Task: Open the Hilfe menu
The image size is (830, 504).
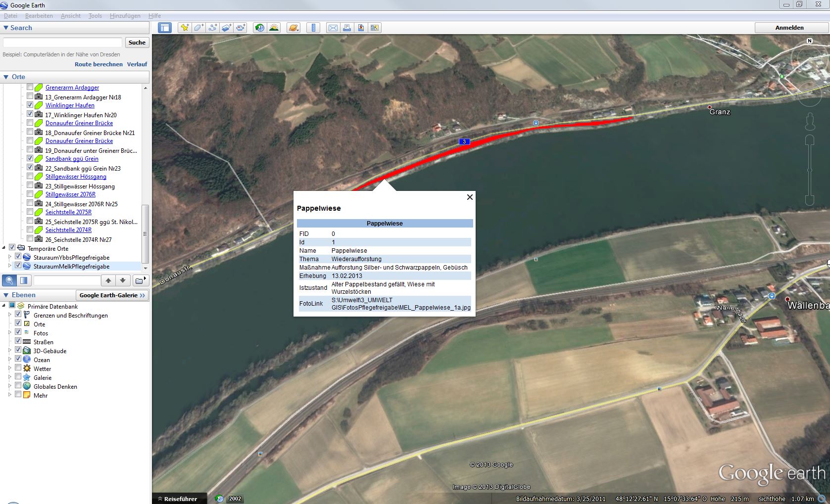Action: click(155, 16)
